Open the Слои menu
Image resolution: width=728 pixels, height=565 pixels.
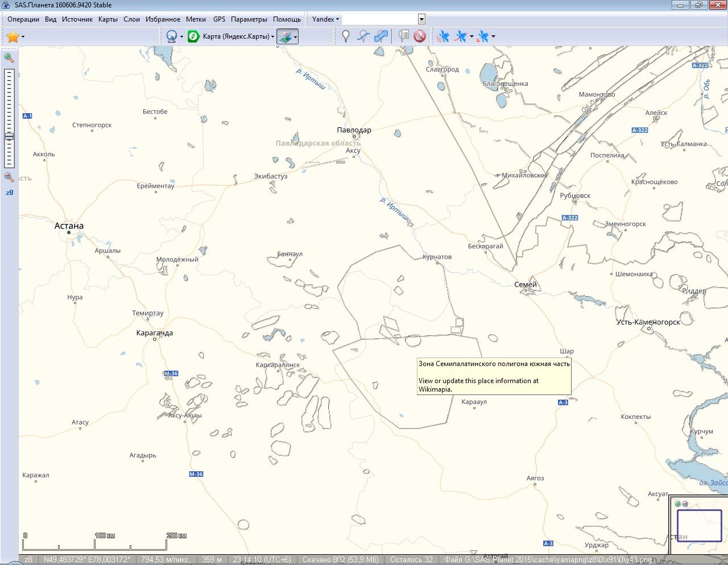132,19
